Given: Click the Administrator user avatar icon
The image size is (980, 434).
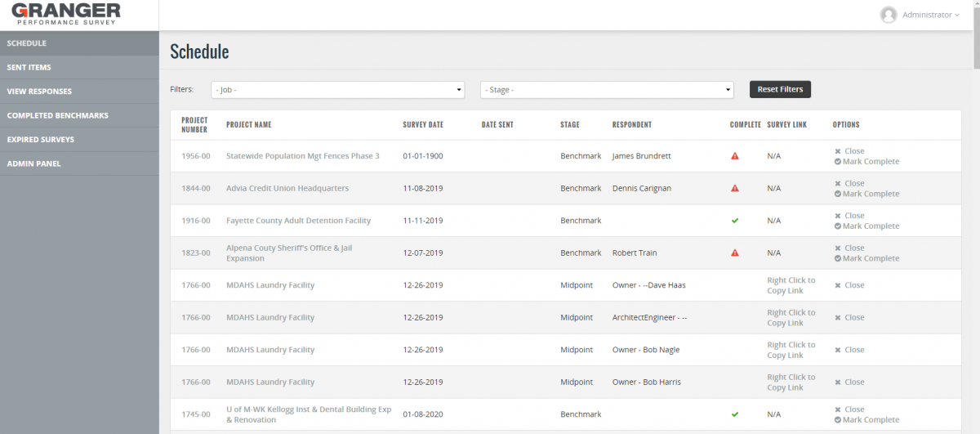Looking at the screenshot, I should 889,15.
